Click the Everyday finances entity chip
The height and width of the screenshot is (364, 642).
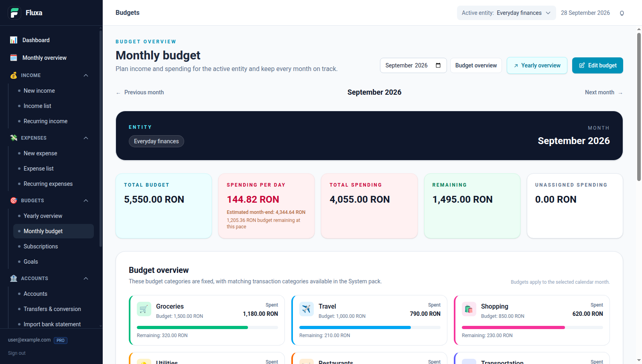156,141
